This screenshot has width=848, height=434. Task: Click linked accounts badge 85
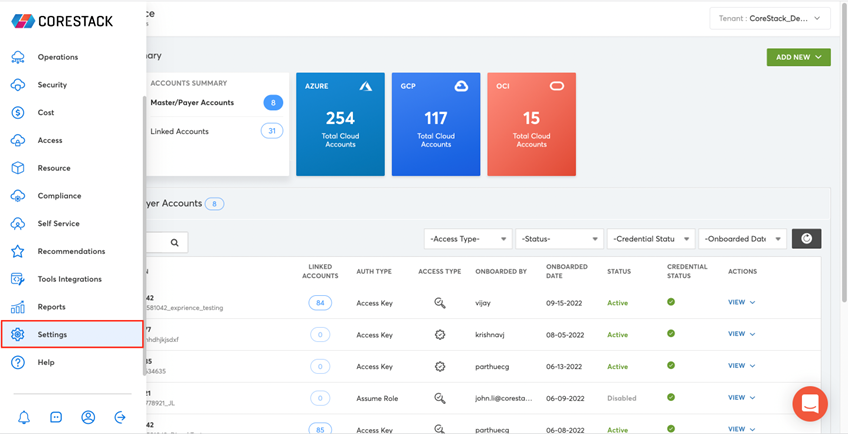[320, 430]
